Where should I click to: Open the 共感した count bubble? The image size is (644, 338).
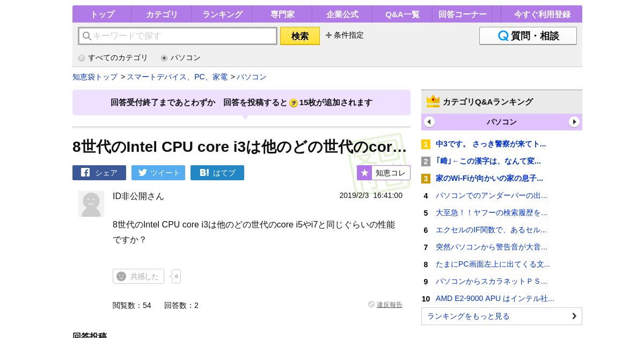(176, 276)
